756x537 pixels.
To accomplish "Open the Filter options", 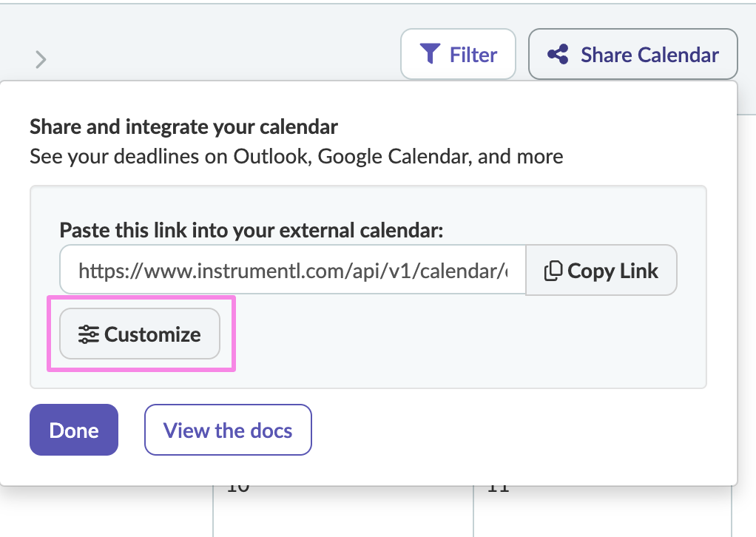I will [x=458, y=54].
